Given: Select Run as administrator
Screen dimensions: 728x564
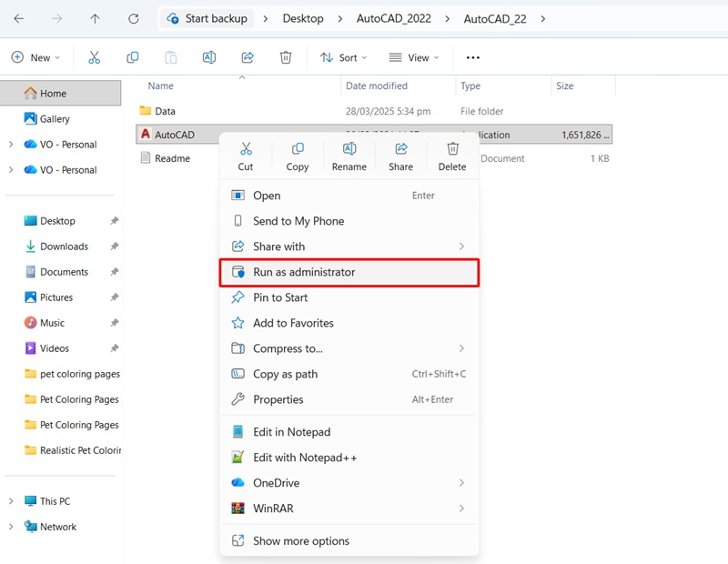Looking at the screenshot, I should (x=304, y=272).
